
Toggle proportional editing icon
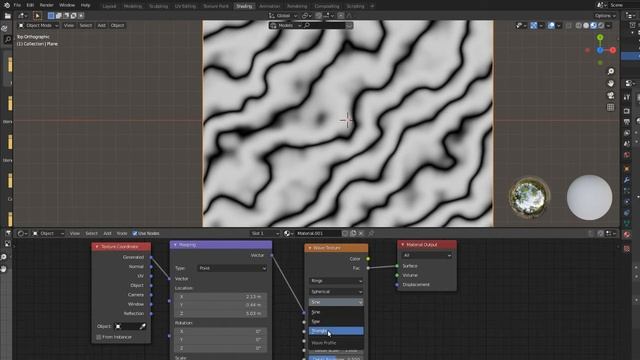(x=340, y=16)
